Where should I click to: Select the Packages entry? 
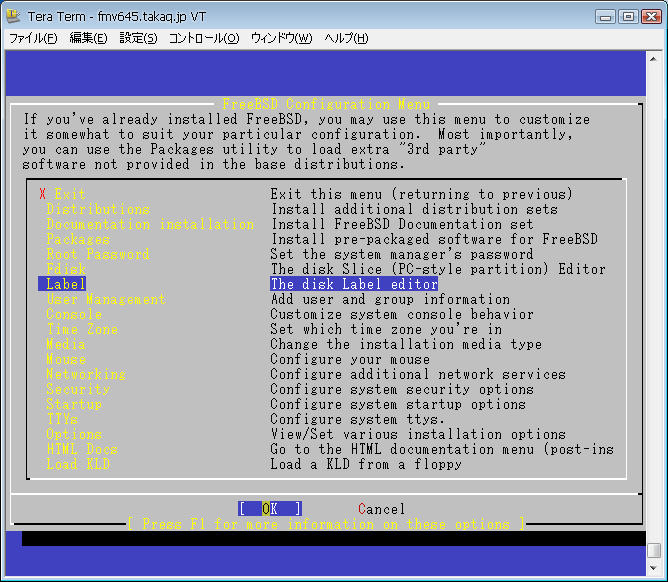coord(78,239)
